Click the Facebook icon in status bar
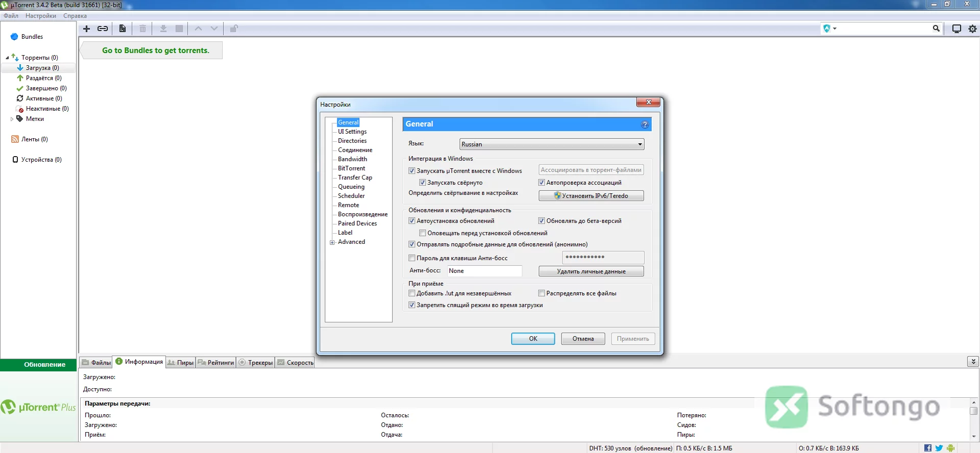 coord(928,448)
